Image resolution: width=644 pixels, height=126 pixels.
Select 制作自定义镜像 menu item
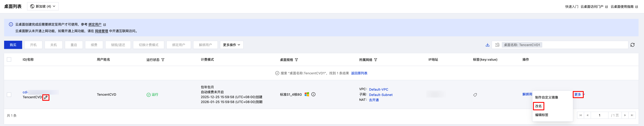547,97
